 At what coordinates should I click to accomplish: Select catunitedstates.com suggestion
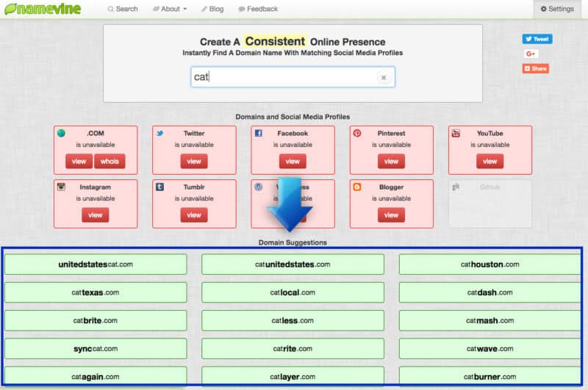point(293,264)
